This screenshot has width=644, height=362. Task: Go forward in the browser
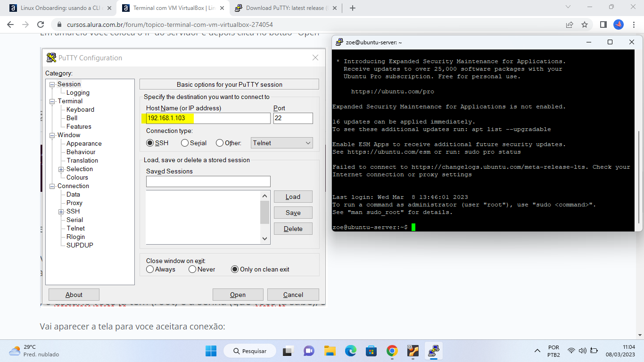coord(25,25)
